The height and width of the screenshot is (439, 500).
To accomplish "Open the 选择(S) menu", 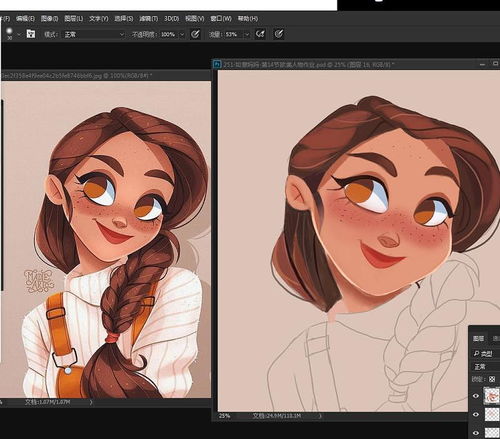I will 124,19.
